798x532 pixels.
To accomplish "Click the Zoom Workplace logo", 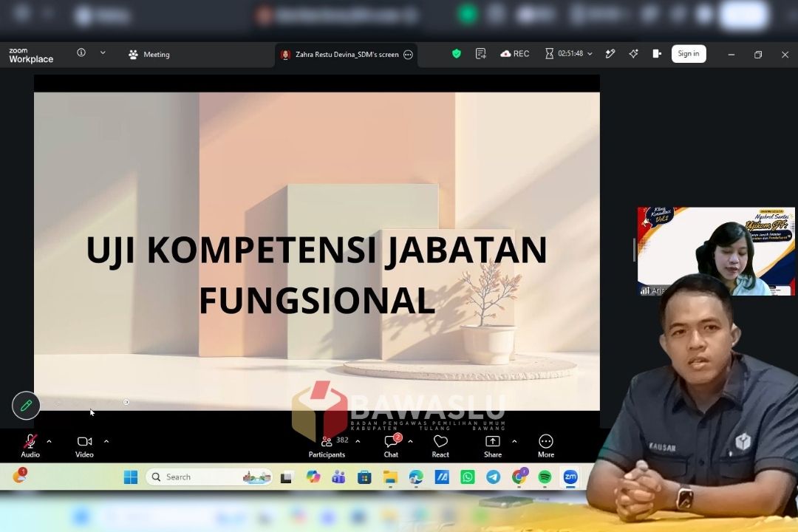I will coord(31,55).
